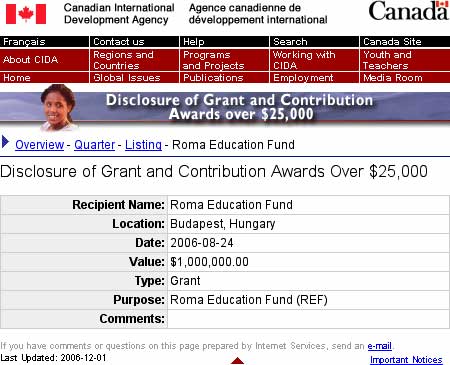Open the Important Notices link

(406, 360)
